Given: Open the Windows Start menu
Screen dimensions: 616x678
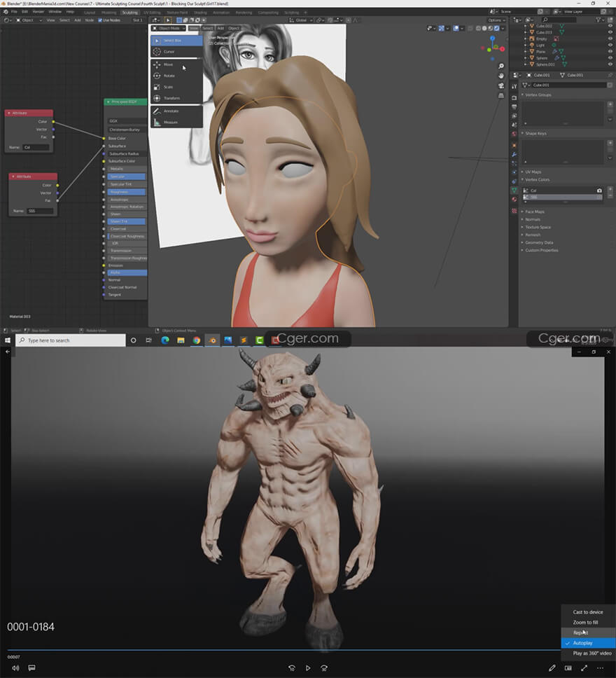Looking at the screenshot, I should tap(7, 340).
